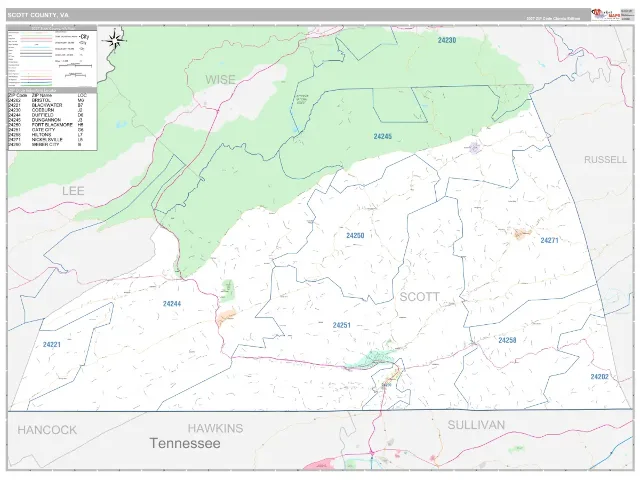Viewport: 640px width, 480px height.
Task: Click the ZIP Code column header
Action: point(18,95)
